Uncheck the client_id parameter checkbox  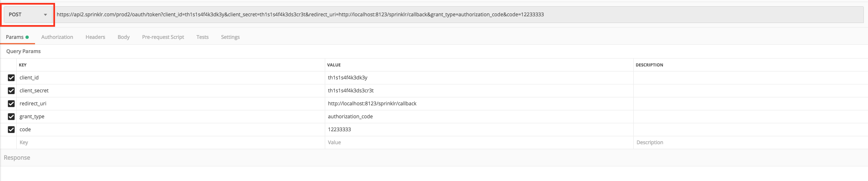pos(11,78)
